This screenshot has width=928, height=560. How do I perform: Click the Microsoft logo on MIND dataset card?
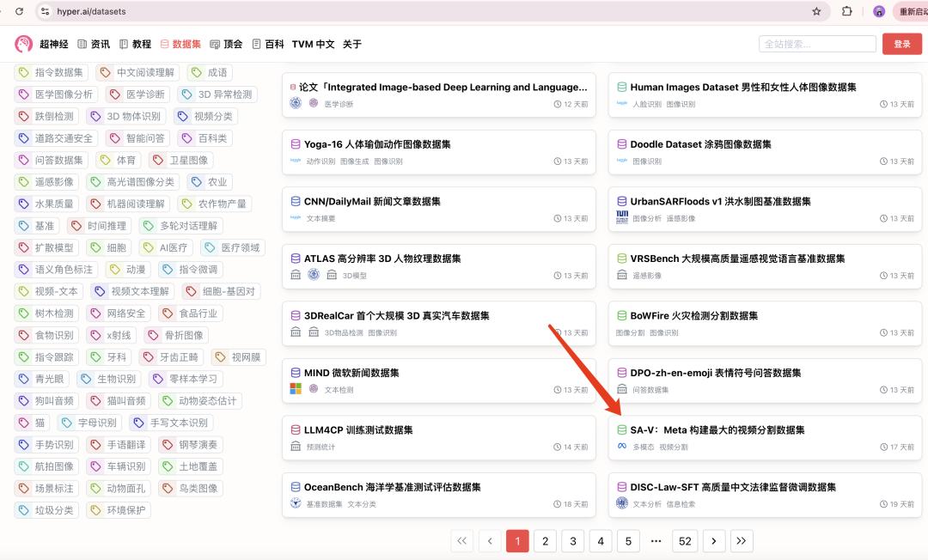pyautogui.click(x=296, y=389)
